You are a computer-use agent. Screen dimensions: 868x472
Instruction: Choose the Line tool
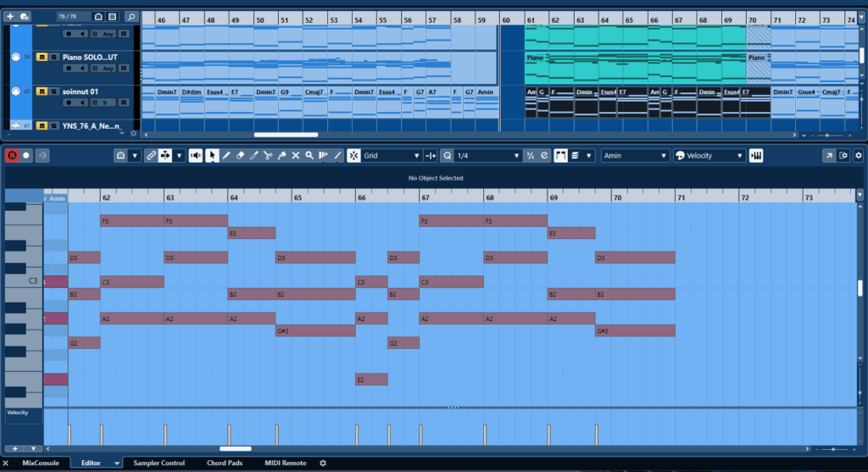point(337,156)
